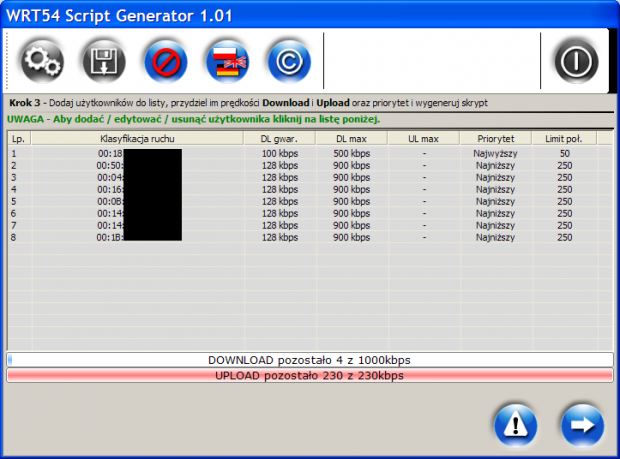Click the Priorytet column header
The height and width of the screenshot is (459, 620).
pyautogui.click(x=495, y=139)
